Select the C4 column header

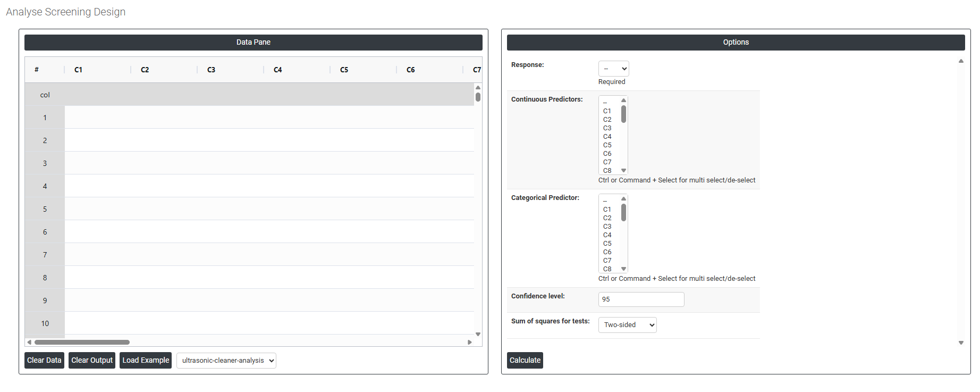(278, 70)
